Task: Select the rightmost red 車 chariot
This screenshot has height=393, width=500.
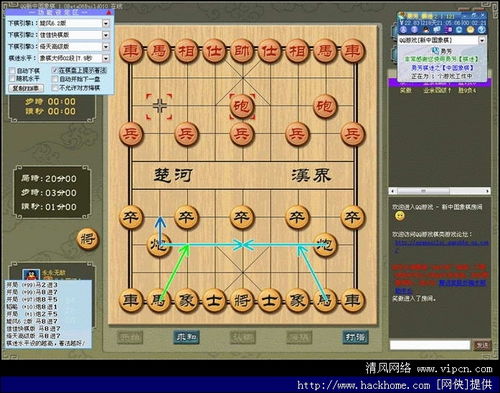Action: tap(353, 51)
